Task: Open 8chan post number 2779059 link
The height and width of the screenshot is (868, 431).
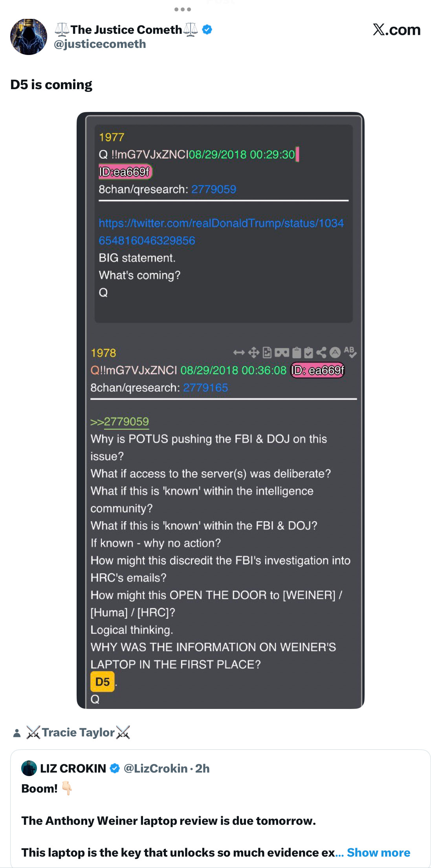Action: [x=214, y=189]
